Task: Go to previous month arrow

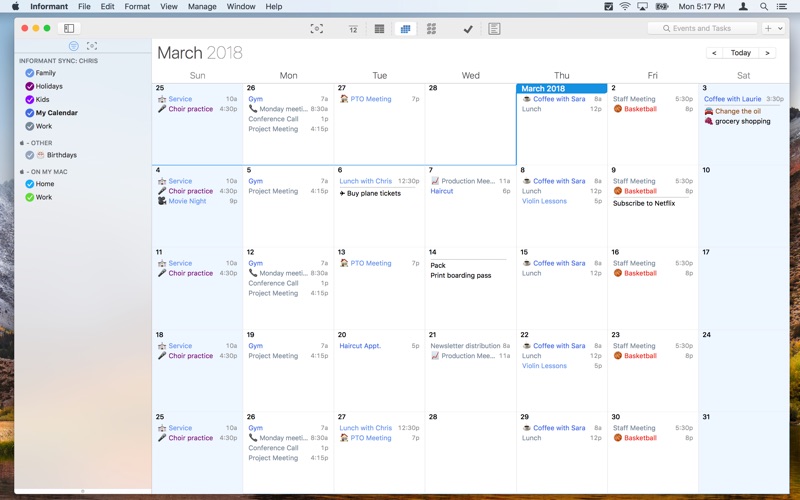Action: point(714,53)
